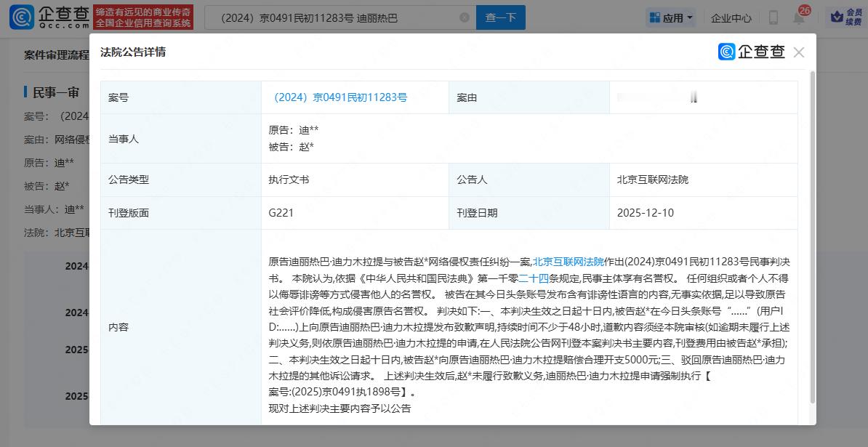The image size is (868, 447).
Task: Click the 北京互联网法院 announcer cell
Action: pos(652,180)
